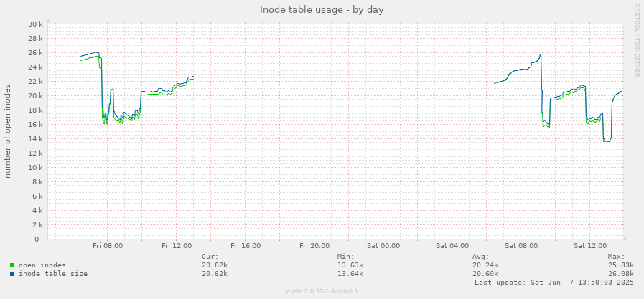The width and height of the screenshot is (644, 299).
Task: Click the '24 k' y-axis label
Action: 35,67
